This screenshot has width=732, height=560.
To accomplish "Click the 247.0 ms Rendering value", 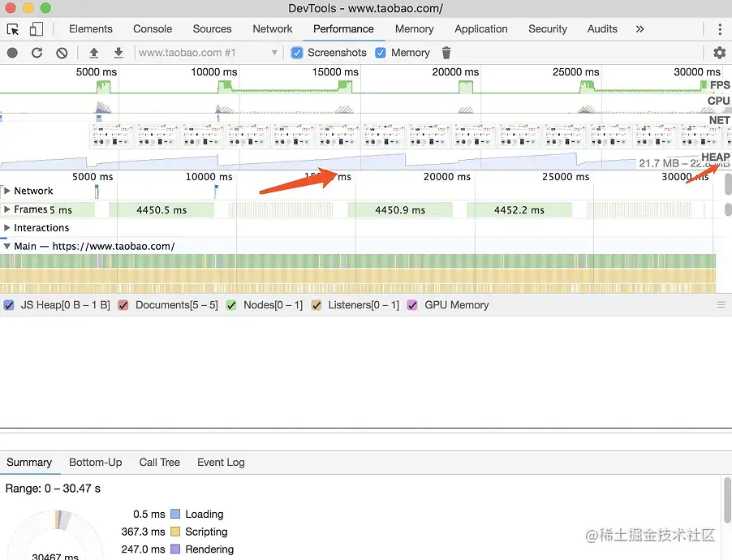I will click(x=143, y=549).
